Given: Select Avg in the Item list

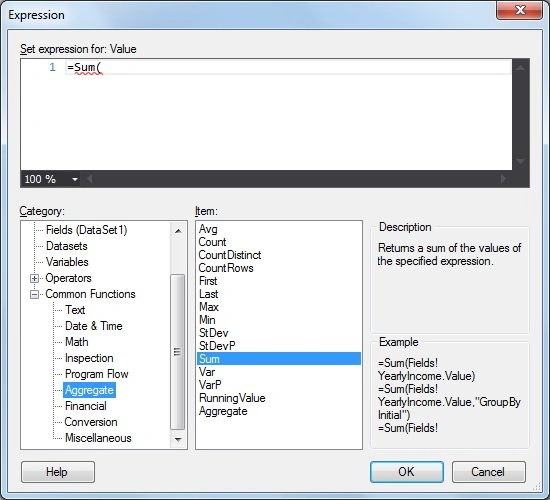Looking at the screenshot, I should (x=208, y=229).
